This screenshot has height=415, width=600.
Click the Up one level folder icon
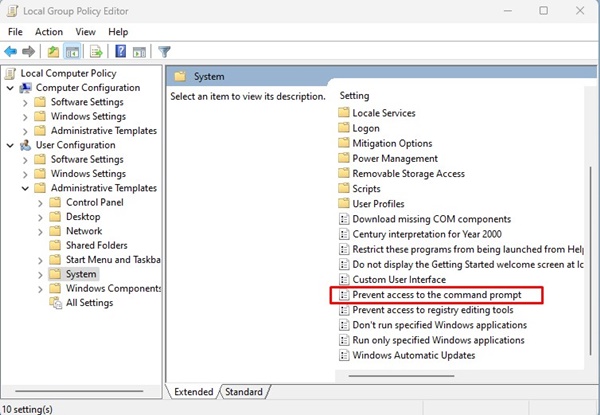[53, 52]
